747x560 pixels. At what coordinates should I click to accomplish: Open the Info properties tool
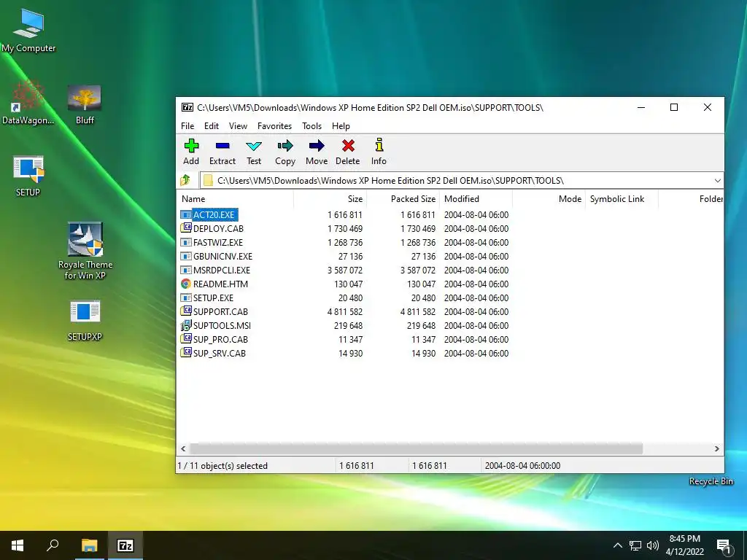tap(379, 152)
